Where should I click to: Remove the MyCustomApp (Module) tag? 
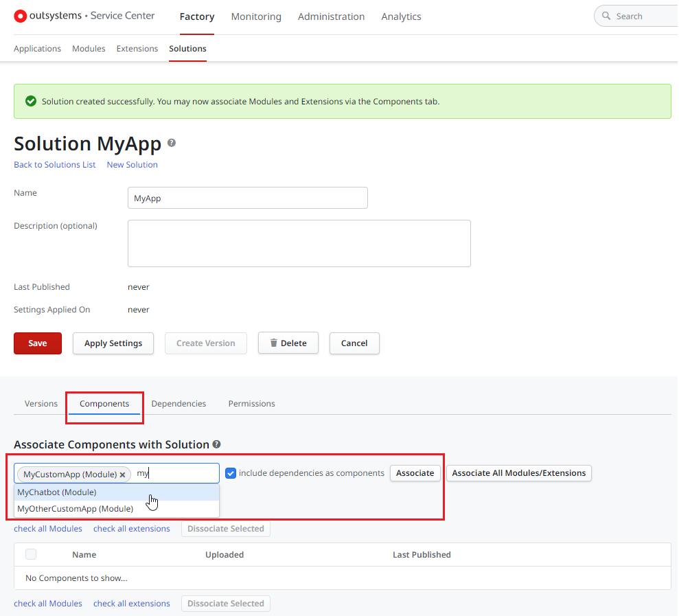coord(122,475)
